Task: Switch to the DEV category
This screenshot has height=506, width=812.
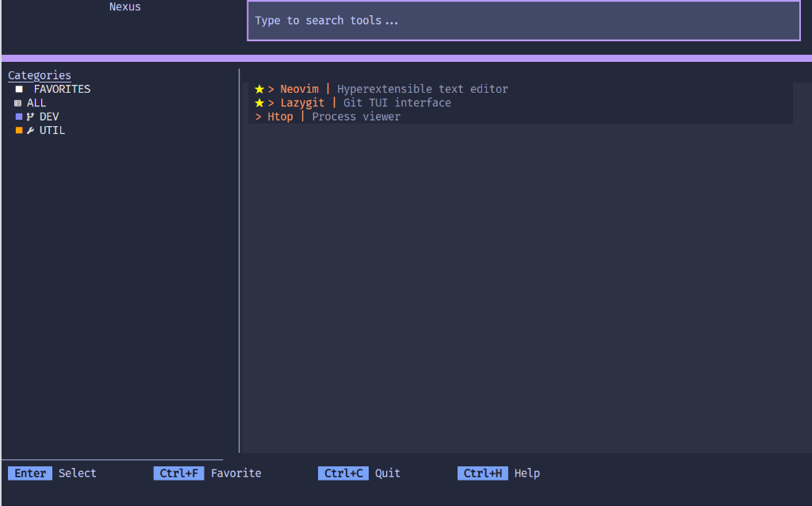Action: pyautogui.click(x=48, y=116)
